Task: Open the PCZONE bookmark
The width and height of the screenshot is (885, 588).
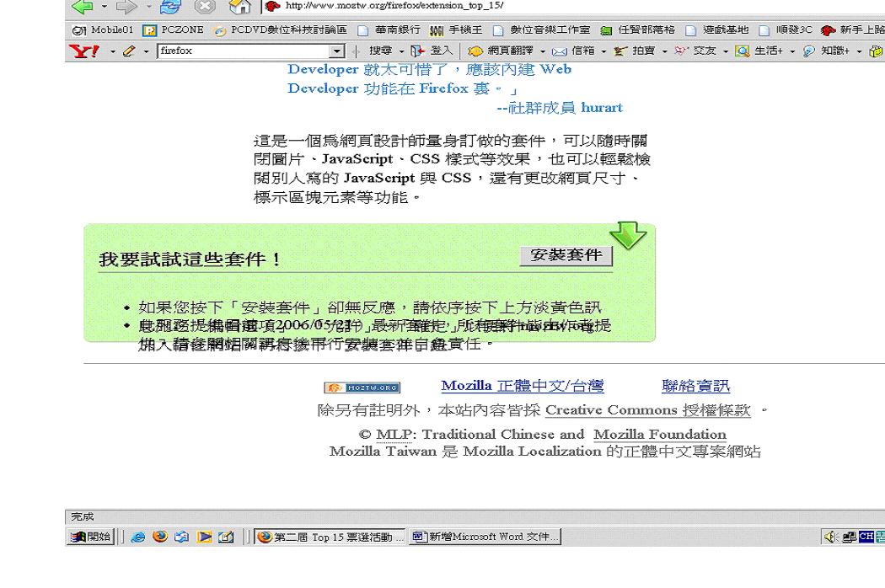Action: tap(174, 30)
